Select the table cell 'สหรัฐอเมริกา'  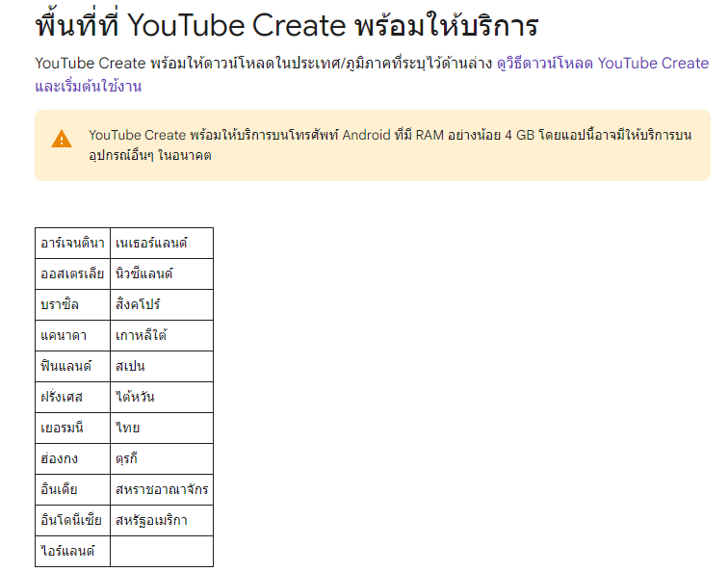click(x=162, y=520)
